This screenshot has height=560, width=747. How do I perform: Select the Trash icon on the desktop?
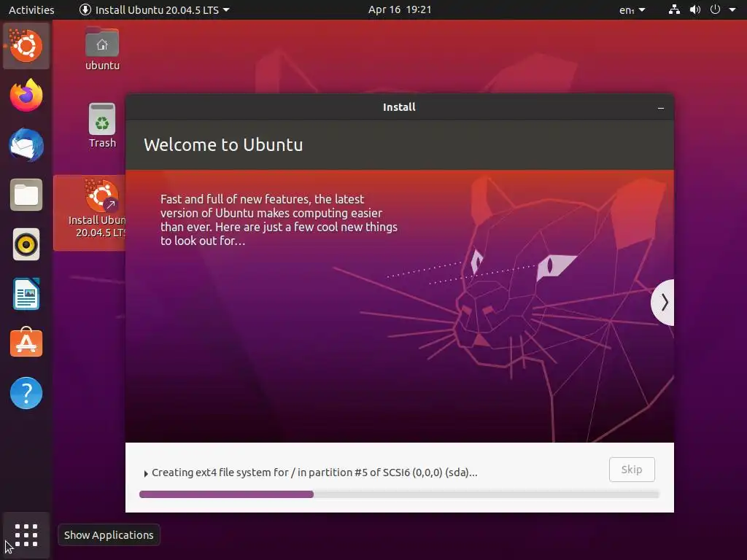tap(102, 125)
